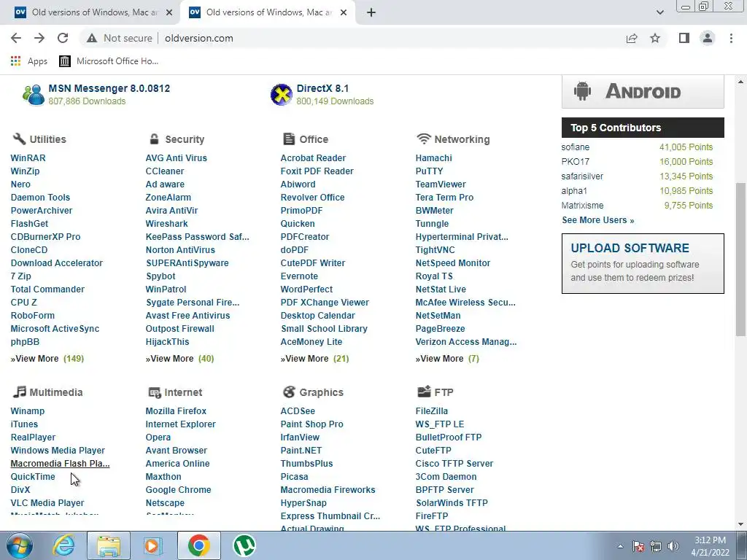Viewport: 747px width, 560px height.
Task: Share this page via share icon
Action: click(x=632, y=38)
